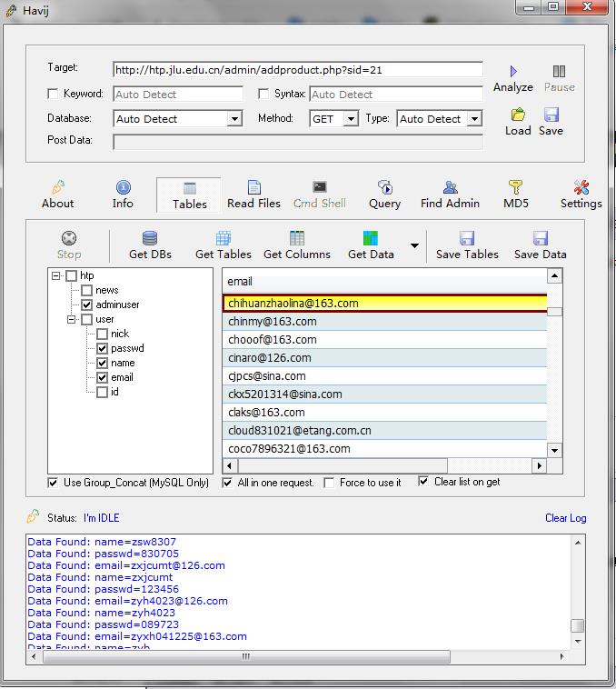Click the data grid horizontal scrollbar
The height and width of the screenshot is (689, 616).
pyautogui.click(x=343, y=465)
